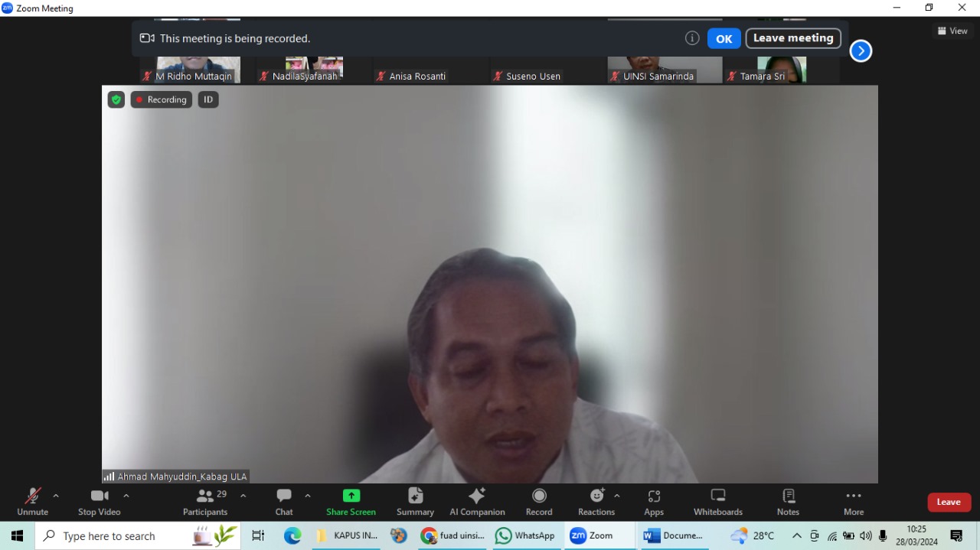
Task: Expand participants options arrow
Action: [243, 496]
